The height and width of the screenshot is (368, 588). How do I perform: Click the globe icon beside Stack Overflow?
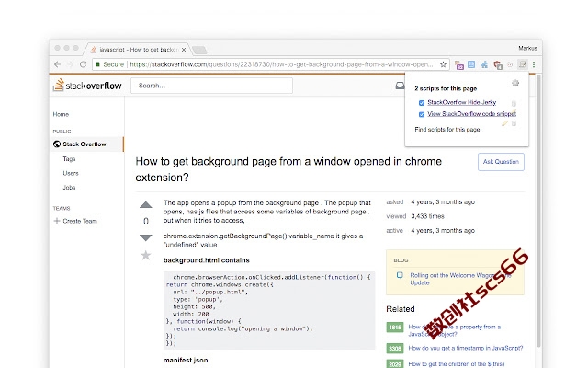coord(57,144)
